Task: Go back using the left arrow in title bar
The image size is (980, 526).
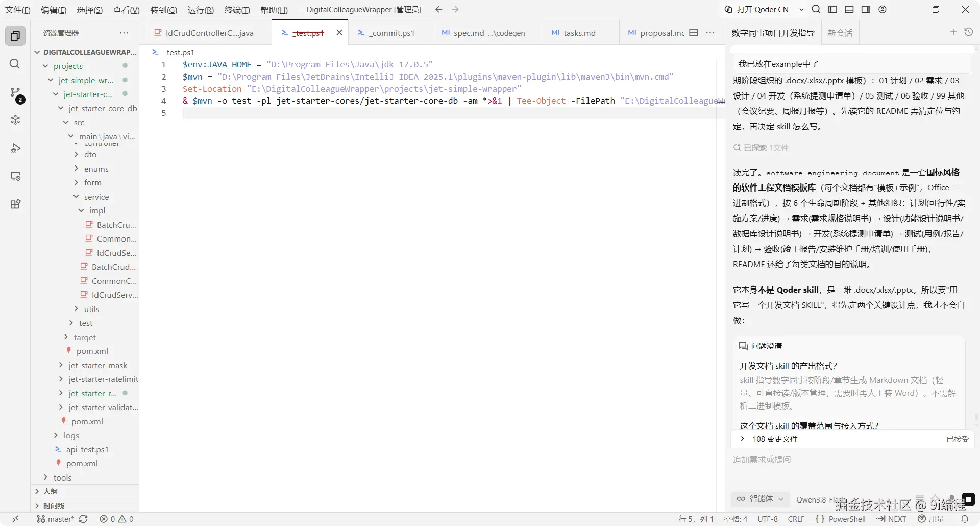Action: pyautogui.click(x=438, y=9)
